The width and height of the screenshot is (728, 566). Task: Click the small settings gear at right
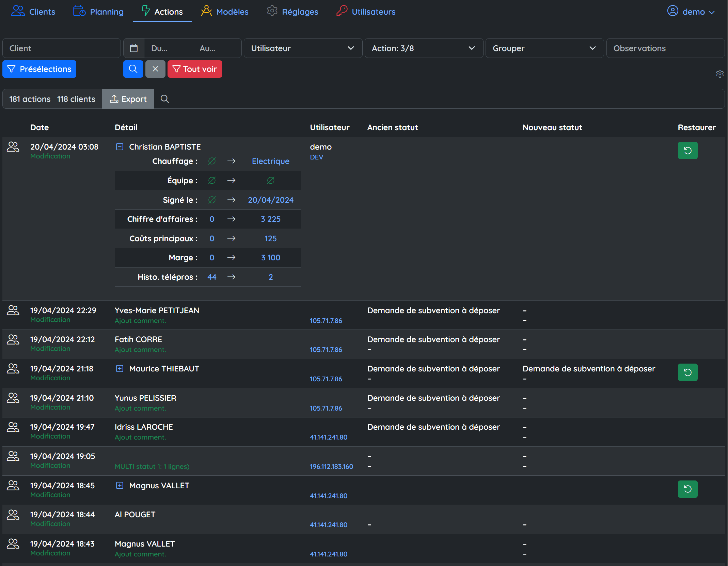tap(719, 74)
